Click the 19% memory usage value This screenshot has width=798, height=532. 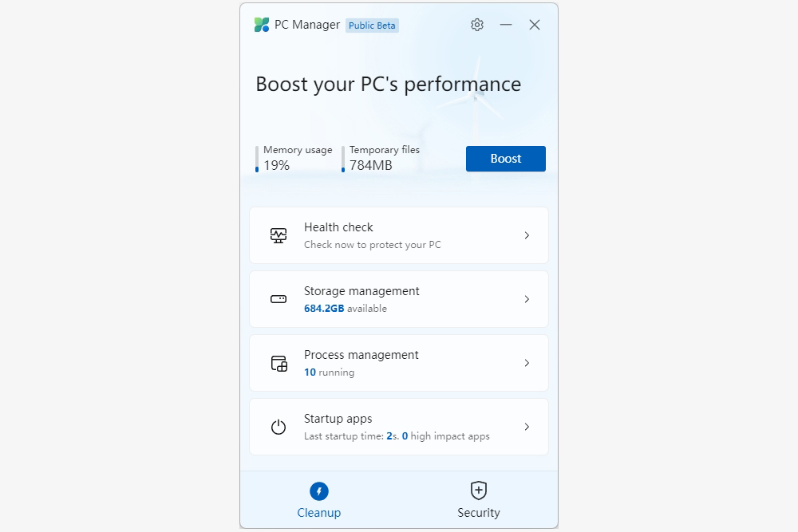click(276, 165)
